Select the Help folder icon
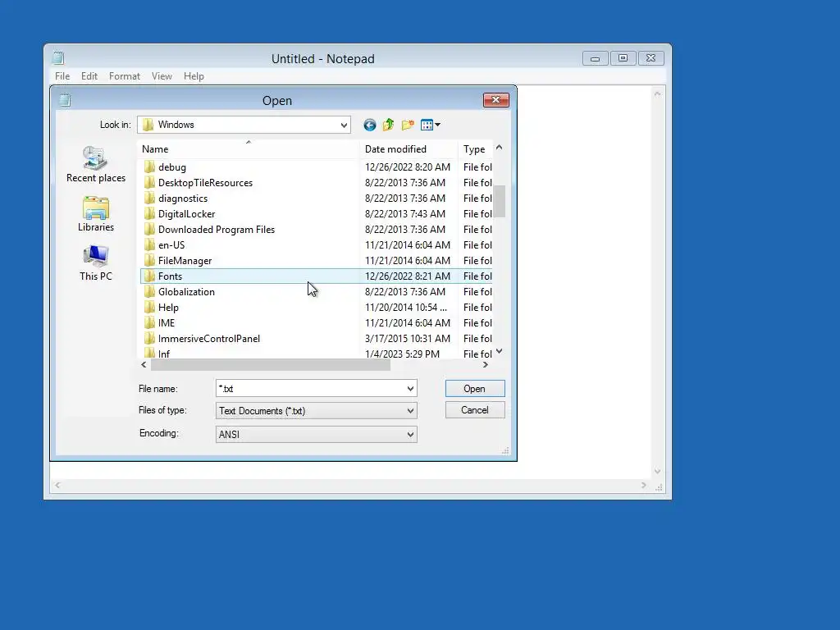840x630 pixels. tap(149, 307)
